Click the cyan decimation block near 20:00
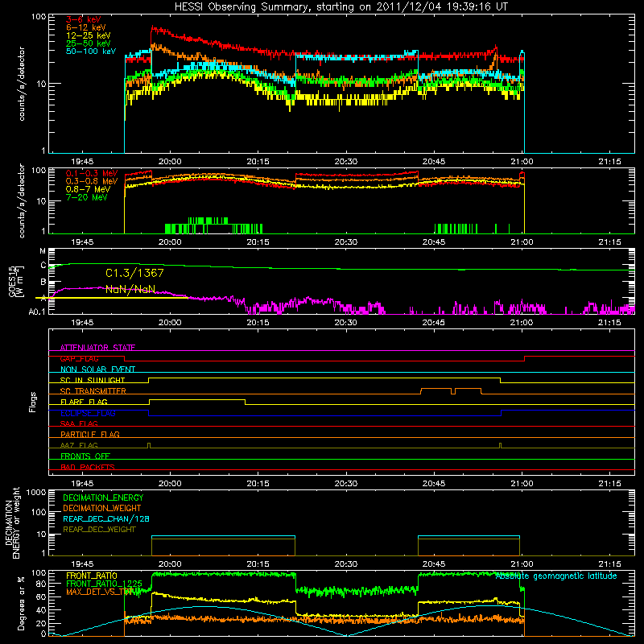The height and width of the screenshot is (644, 644). tap(223, 536)
